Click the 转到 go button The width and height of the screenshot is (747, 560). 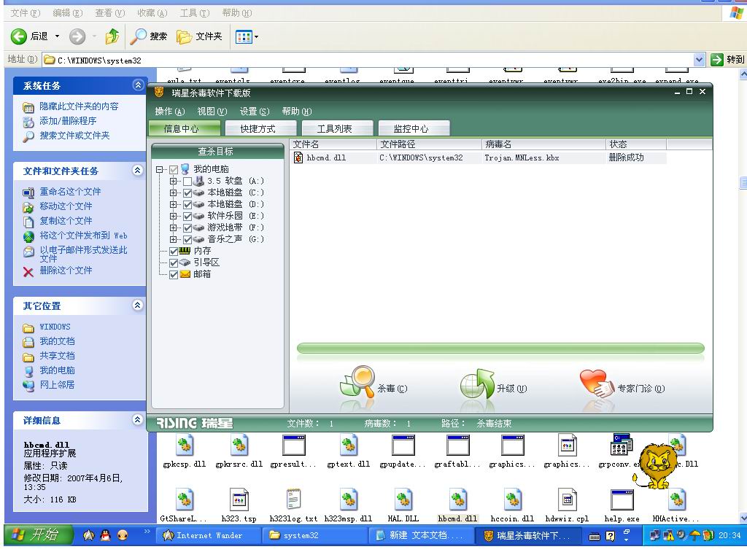(x=727, y=60)
